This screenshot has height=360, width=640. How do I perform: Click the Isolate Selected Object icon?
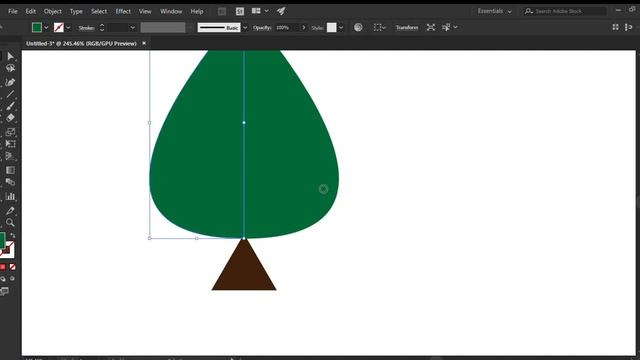click(431, 27)
